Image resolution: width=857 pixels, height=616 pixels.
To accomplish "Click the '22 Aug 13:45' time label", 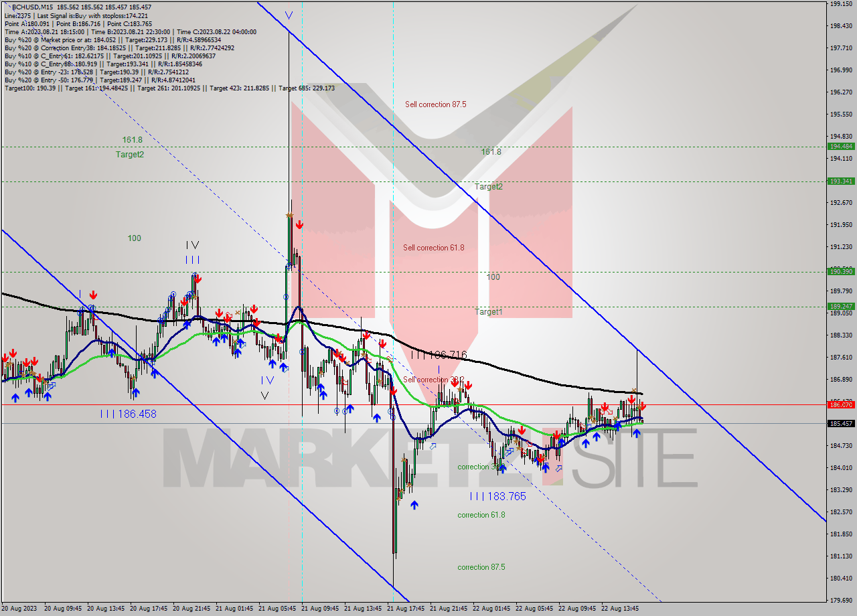I will coord(620,609).
